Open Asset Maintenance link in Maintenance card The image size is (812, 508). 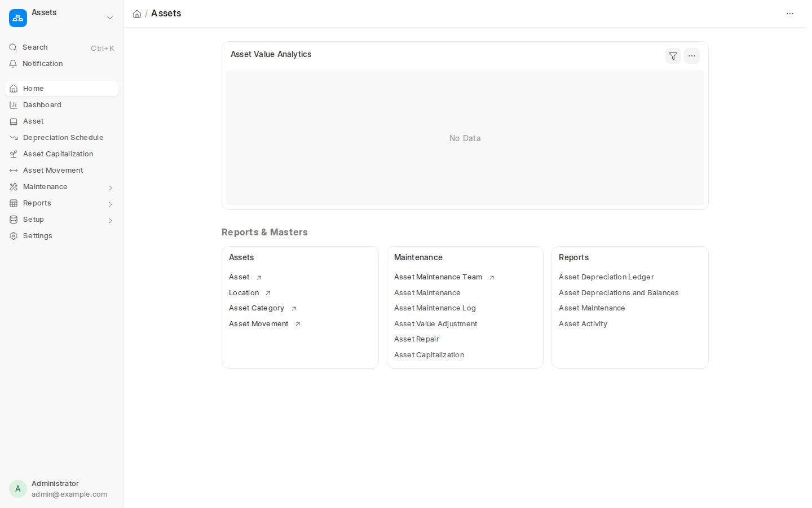tap(427, 293)
